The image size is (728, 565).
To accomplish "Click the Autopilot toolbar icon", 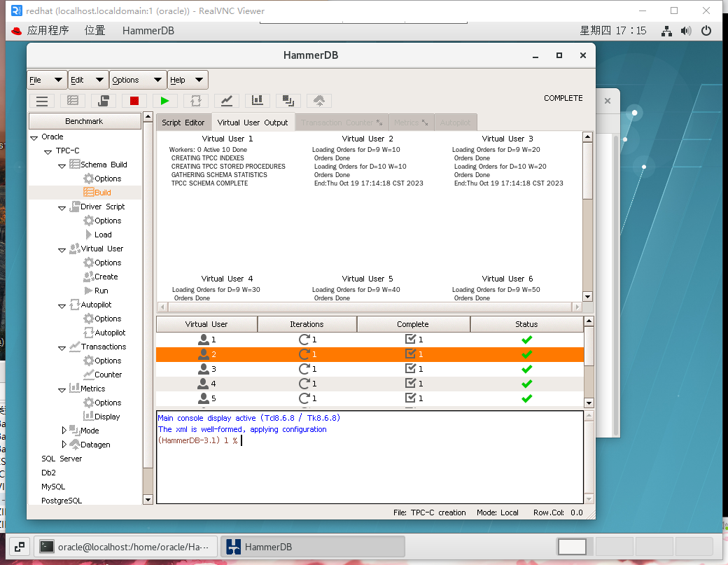I will (x=196, y=101).
